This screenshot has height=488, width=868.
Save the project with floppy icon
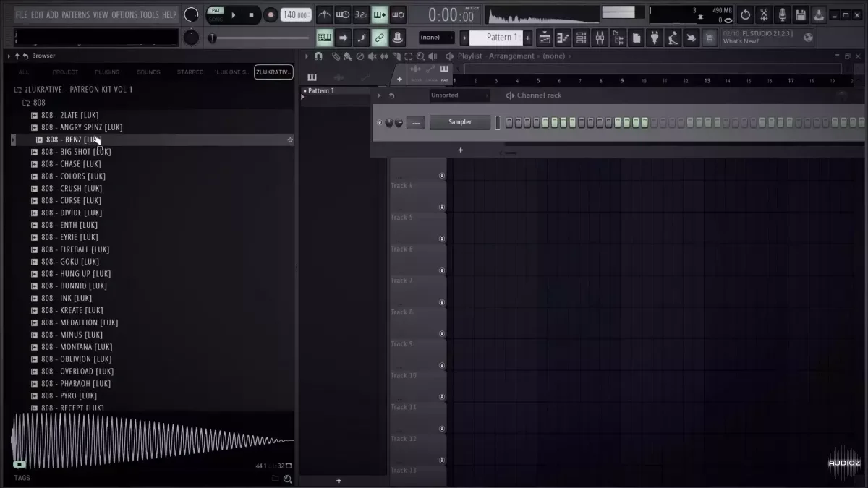pos(801,14)
